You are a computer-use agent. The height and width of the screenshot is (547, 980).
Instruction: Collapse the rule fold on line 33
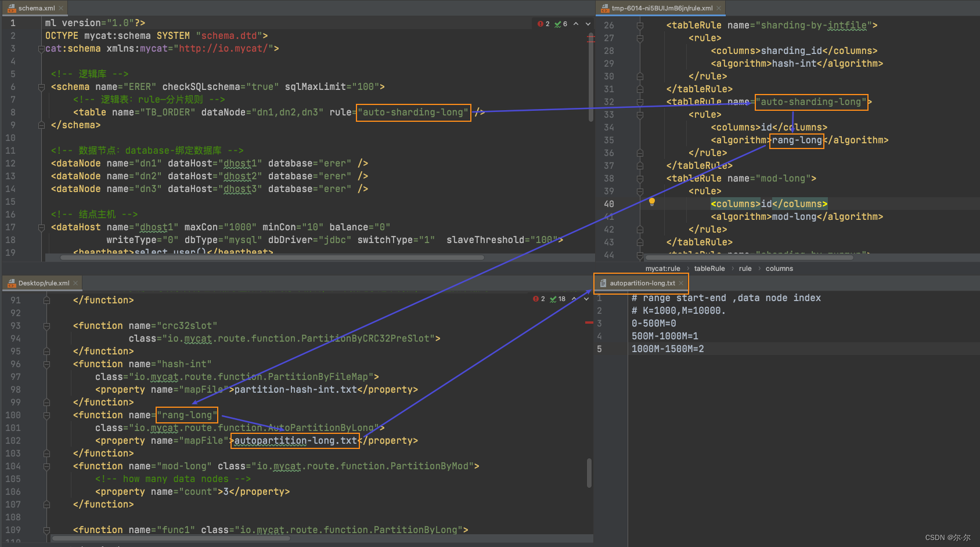[640, 115]
